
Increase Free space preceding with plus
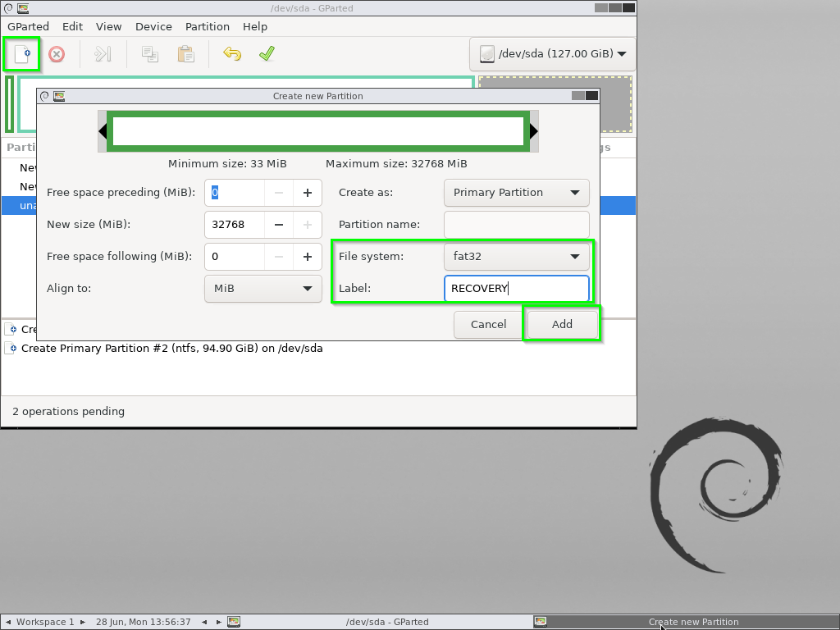(x=308, y=192)
